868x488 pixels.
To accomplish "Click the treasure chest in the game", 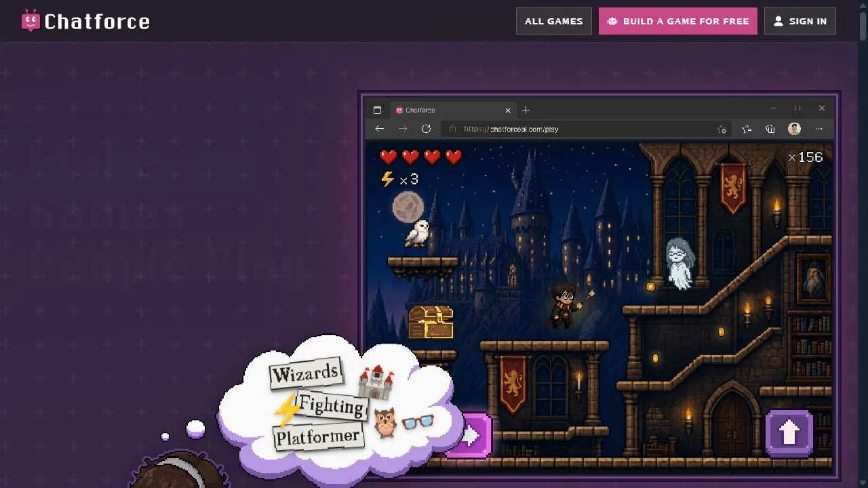I will [x=431, y=323].
